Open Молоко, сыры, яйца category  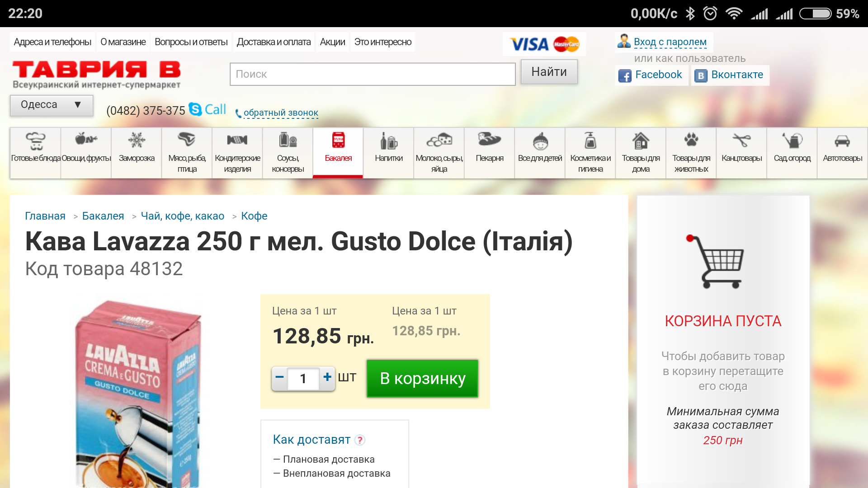tap(439, 153)
